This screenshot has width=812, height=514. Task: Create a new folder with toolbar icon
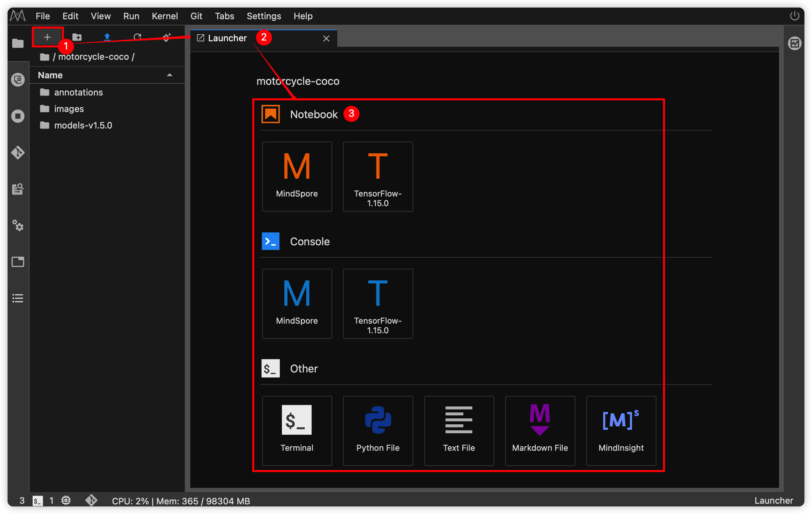click(x=77, y=37)
